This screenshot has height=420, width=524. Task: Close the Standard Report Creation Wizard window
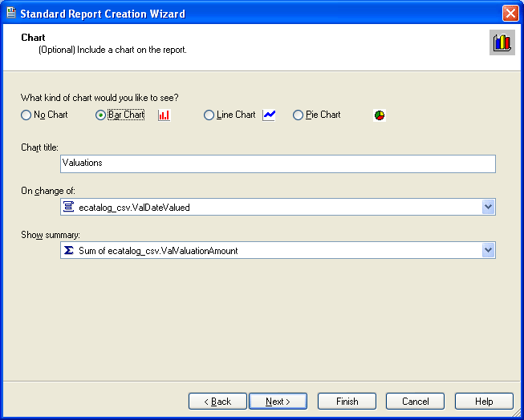click(510, 14)
